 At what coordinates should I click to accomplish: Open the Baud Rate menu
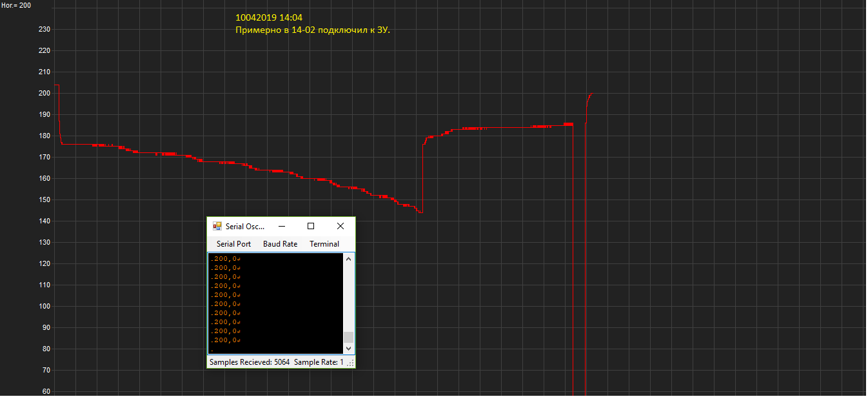(x=281, y=244)
